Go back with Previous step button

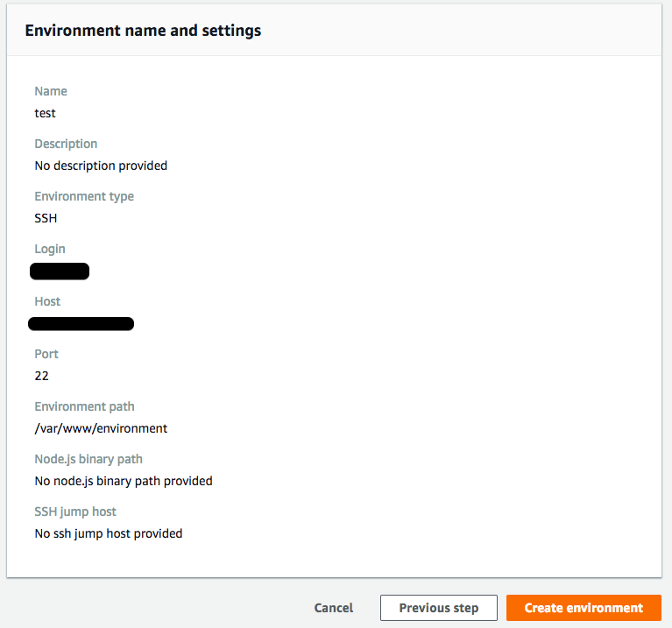click(x=439, y=608)
